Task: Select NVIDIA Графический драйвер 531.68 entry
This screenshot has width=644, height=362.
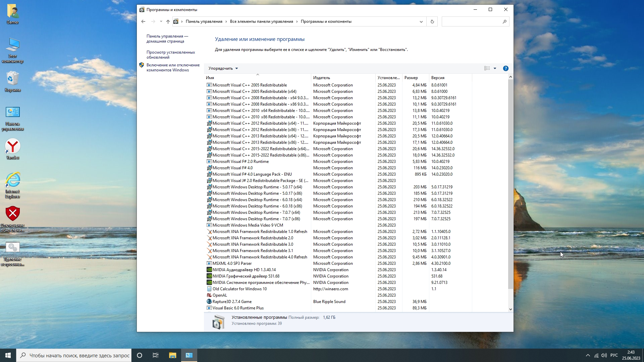Action: point(246,276)
